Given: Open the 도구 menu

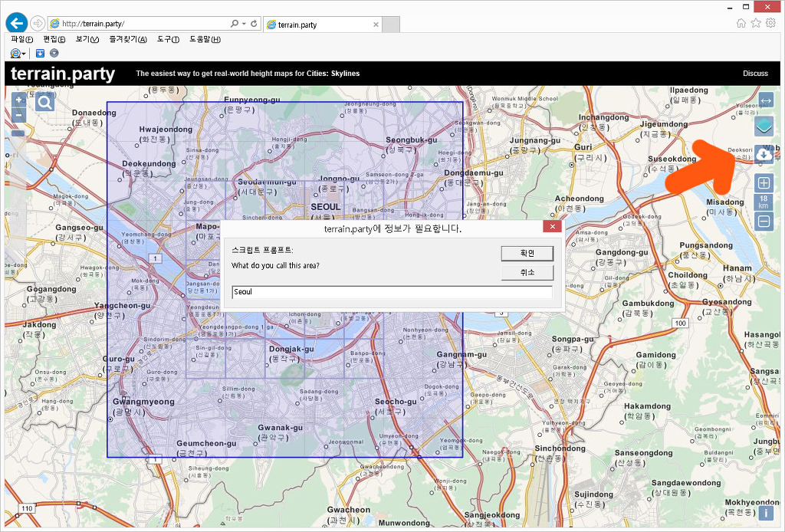Looking at the screenshot, I should coord(168,39).
